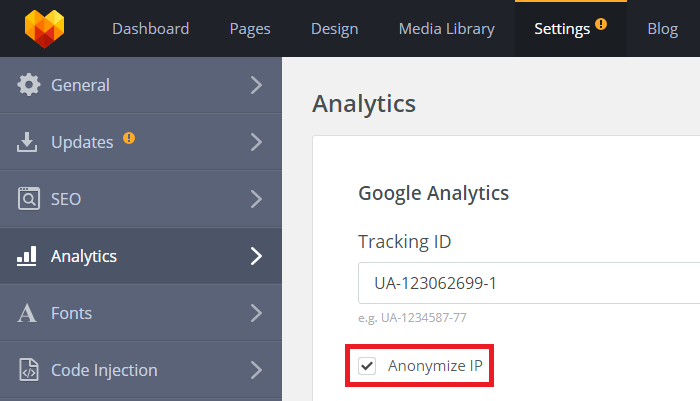Click the Settings tab alert badge
The width and height of the screenshot is (700, 401).
pyautogui.click(x=601, y=24)
